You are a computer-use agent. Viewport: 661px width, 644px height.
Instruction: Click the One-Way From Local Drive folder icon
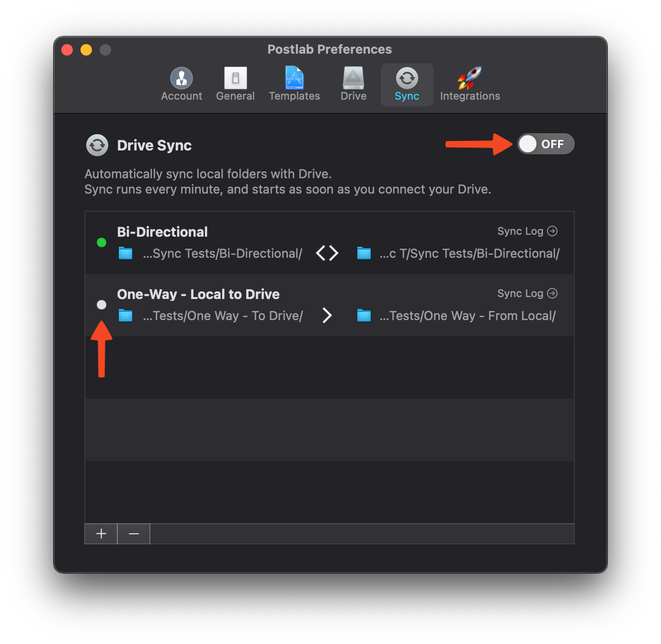[x=364, y=315]
